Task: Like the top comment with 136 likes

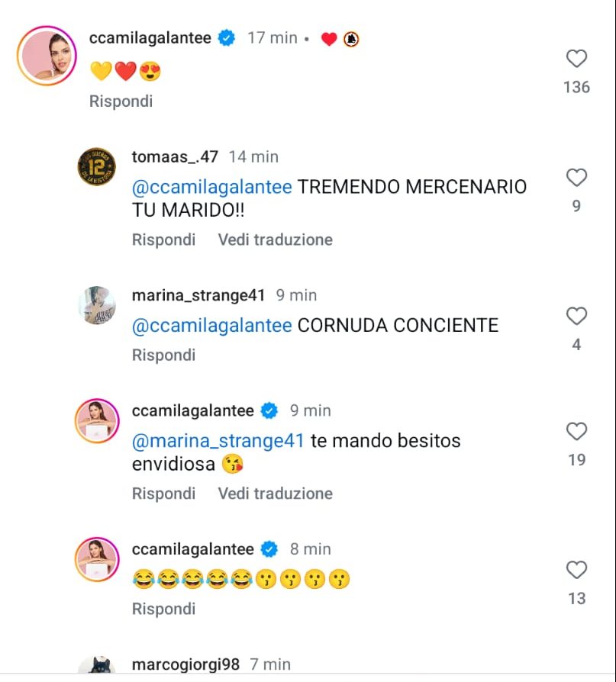Action: [576, 60]
